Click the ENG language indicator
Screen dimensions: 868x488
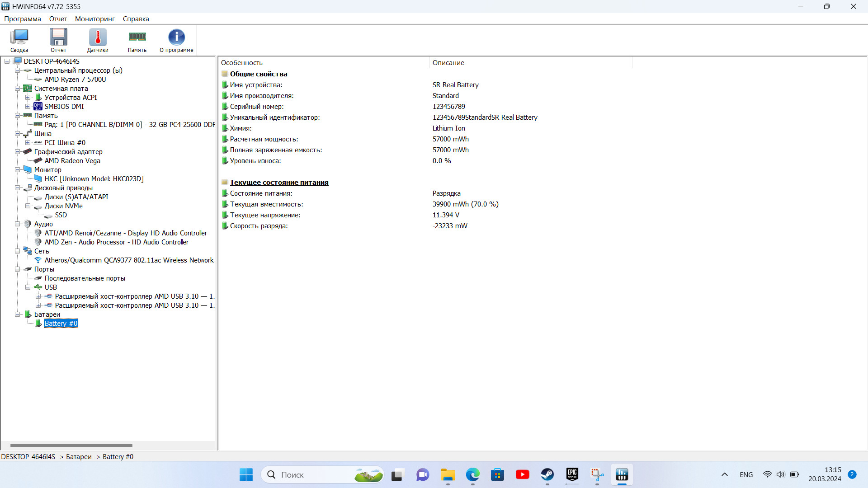tap(746, 475)
